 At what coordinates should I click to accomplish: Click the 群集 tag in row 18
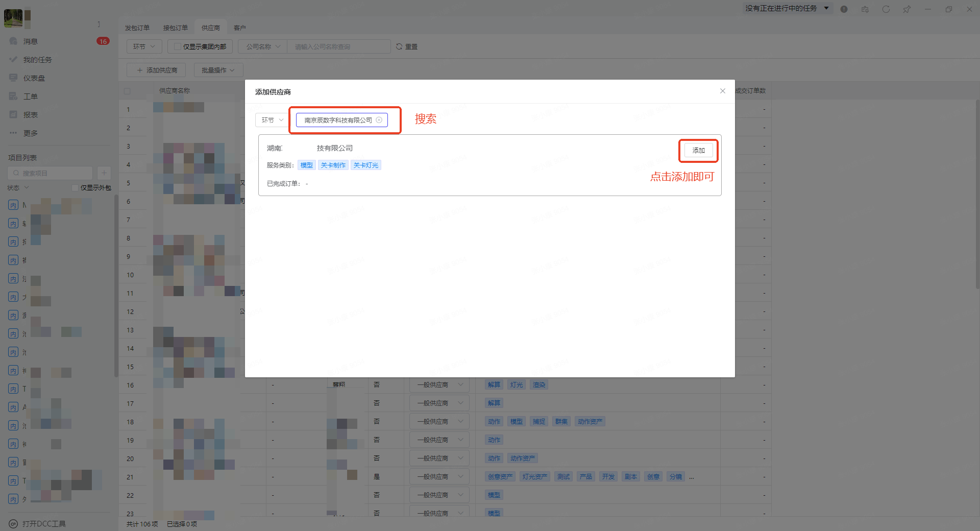point(561,422)
